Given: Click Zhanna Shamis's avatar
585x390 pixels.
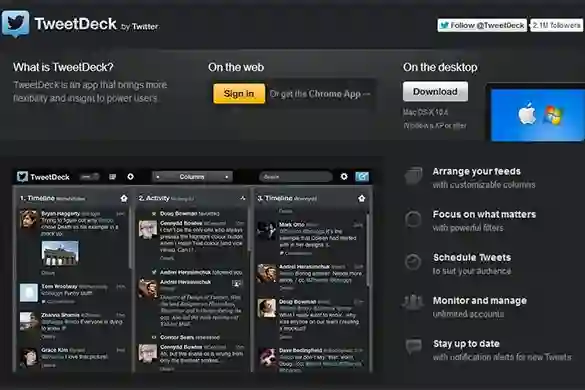Looking at the screenshot, I should pyautogui.click(x=28, y=321).
